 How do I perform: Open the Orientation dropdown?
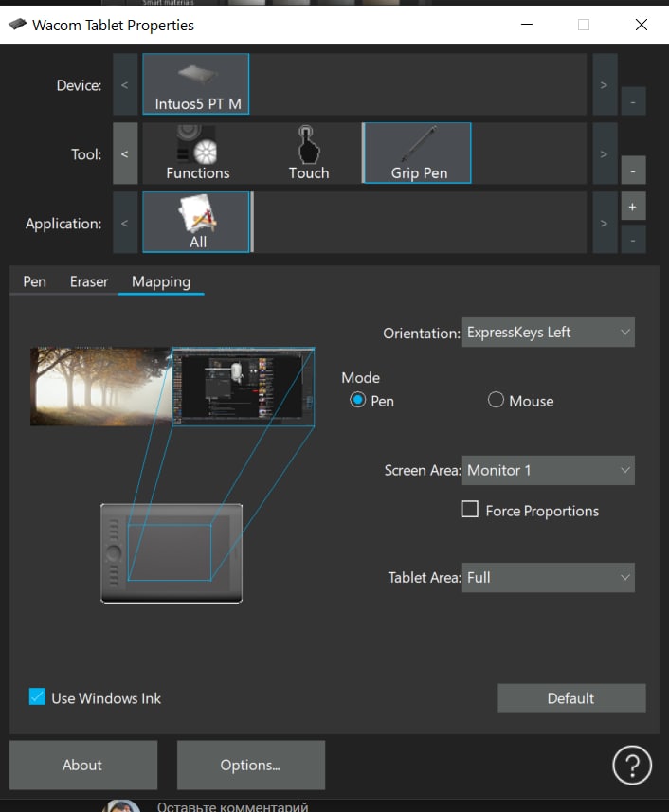coord(548,332)
